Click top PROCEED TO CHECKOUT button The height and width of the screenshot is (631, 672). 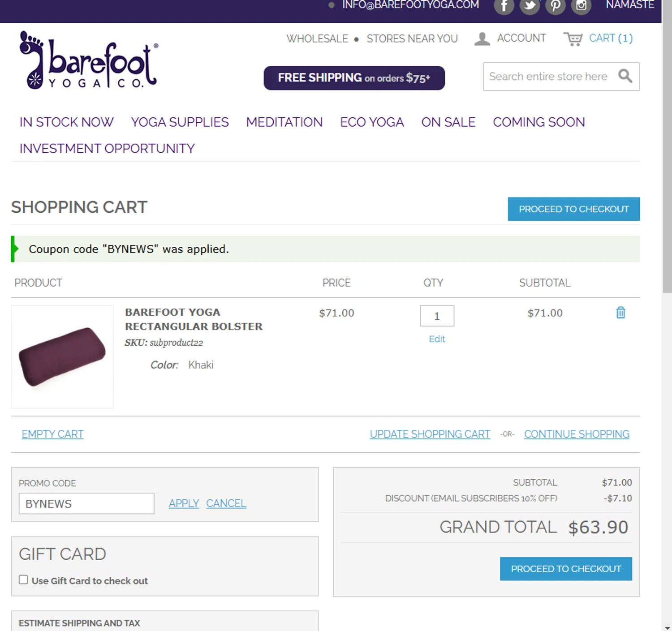pos(574,209)
